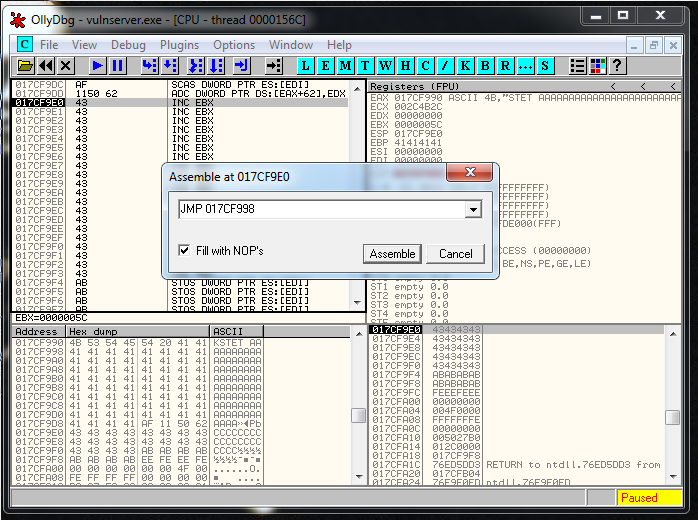Viewport: 698px width, 520px height.
Task: Click the dump pane scrollbar thumb
Action: [358, 415]
